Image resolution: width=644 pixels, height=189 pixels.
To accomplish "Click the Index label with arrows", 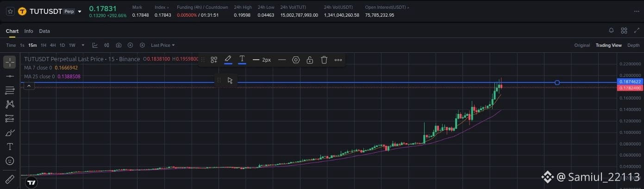I will coord(162,7).
